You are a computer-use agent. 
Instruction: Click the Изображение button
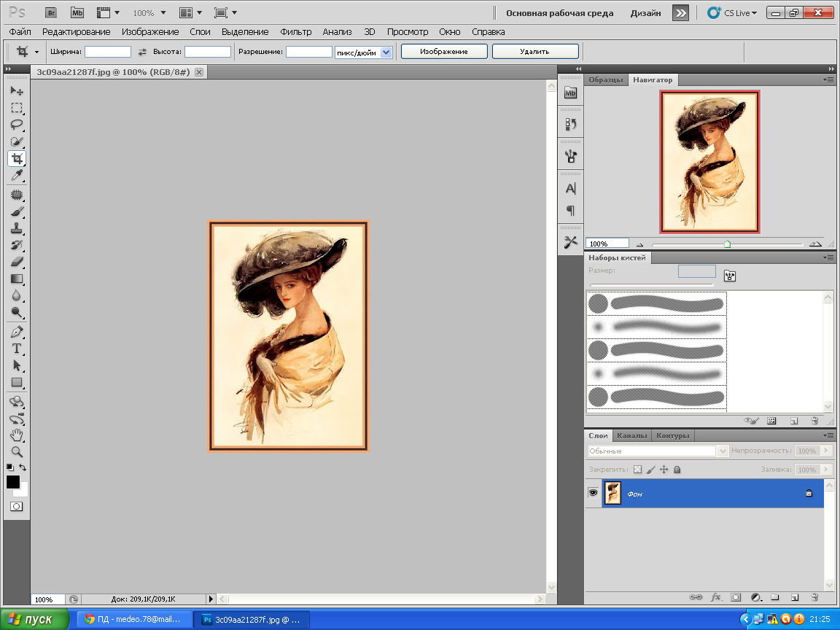point(443,52)
